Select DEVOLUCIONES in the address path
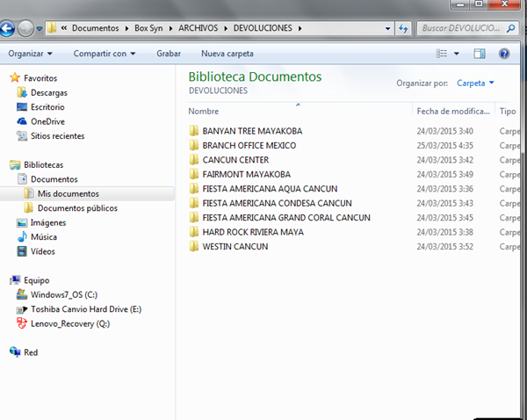This screenshot has width=527, height=420. point(263,28)
